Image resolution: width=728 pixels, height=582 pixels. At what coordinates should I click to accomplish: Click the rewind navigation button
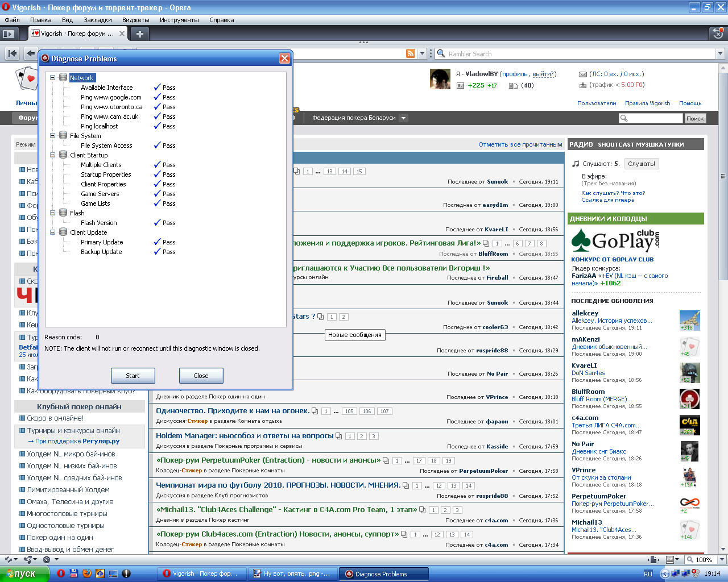coord(12,53)
